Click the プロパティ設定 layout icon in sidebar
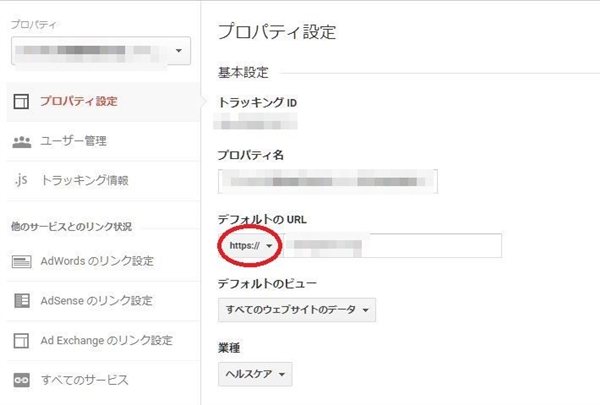 21,101
